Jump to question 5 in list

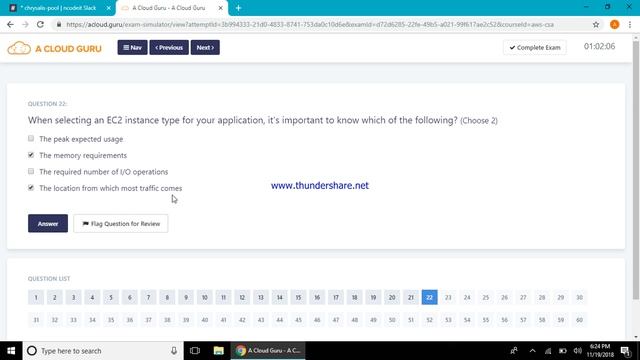click(111, 297)
